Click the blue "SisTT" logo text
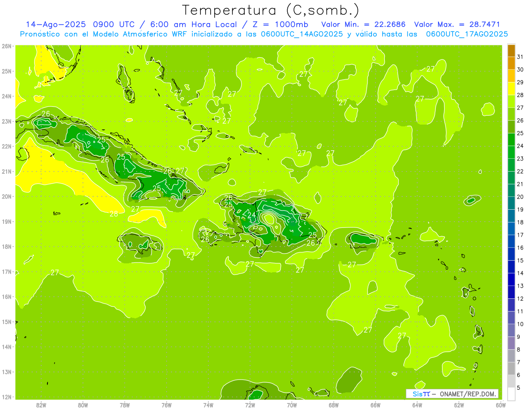Image resolution: width=532 pixels, height=411 pixels. click(x=421, y=394)
